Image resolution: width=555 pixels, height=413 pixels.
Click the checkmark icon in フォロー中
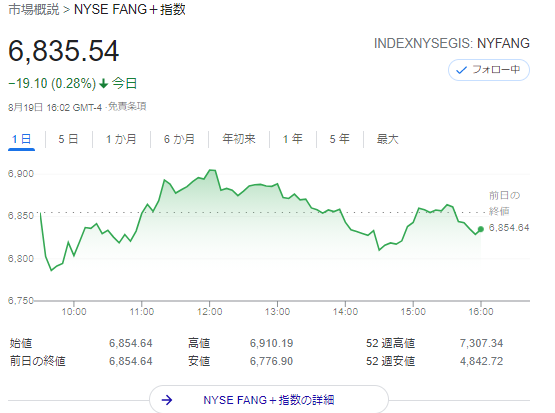click(462, 70)
